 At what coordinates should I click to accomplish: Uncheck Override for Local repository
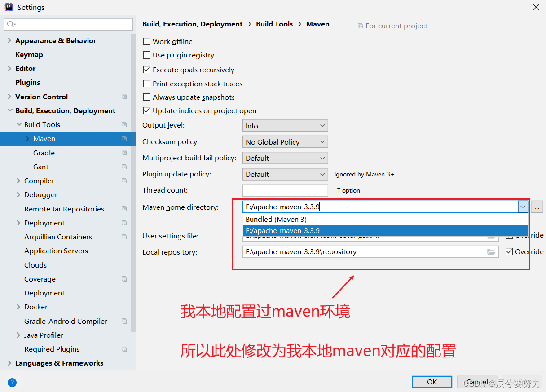[509, 251]
